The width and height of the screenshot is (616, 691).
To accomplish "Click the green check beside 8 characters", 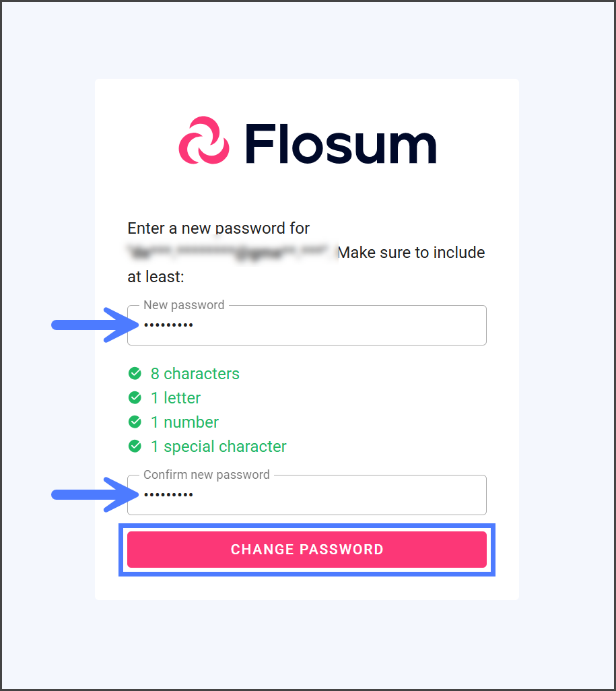I will click(135, 373).
